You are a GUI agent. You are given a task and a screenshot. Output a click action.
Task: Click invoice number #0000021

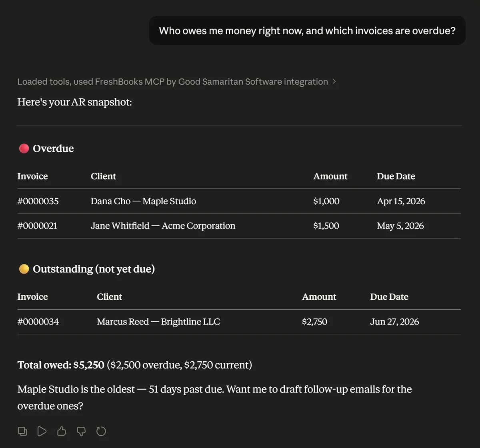coord(37,226)
